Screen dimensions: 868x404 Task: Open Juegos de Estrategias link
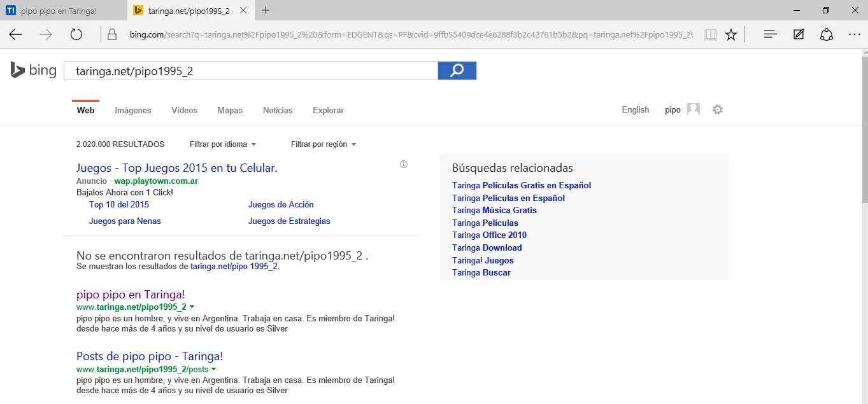click(x=289, y=221)
